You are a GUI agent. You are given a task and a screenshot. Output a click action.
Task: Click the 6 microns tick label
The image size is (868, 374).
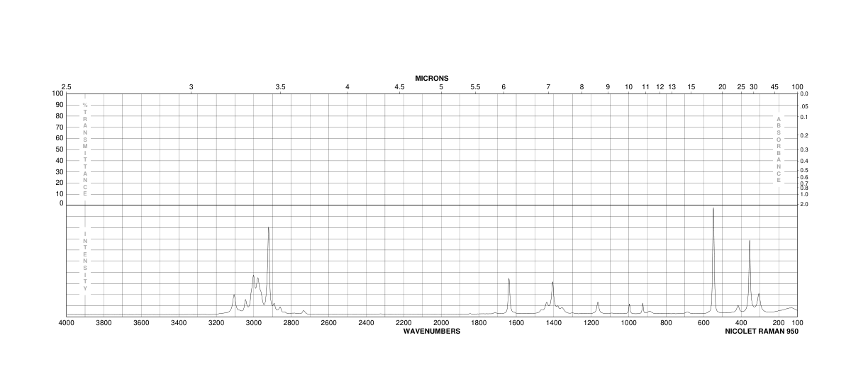point(503,87)
